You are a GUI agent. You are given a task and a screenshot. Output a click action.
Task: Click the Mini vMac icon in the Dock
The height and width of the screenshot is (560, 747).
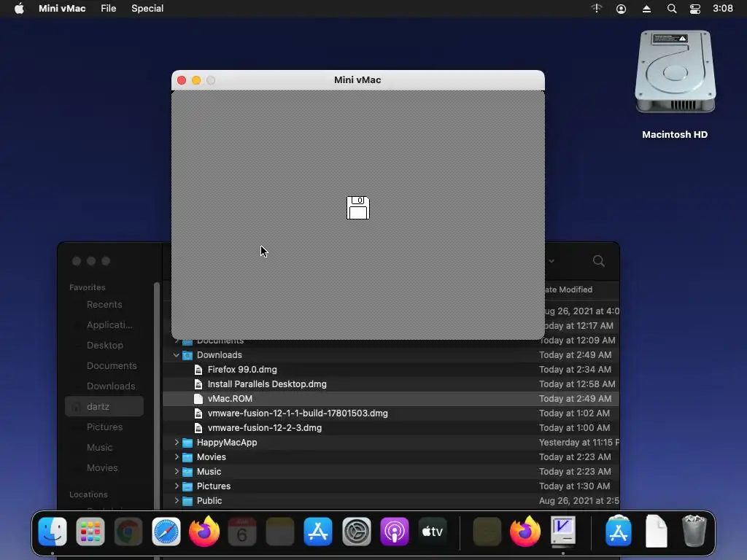[563, 531]
